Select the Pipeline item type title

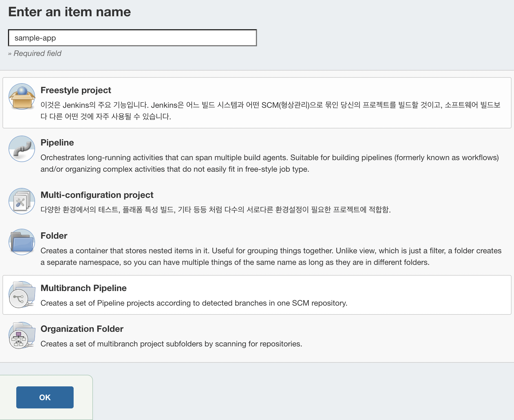tap(57, 142)
